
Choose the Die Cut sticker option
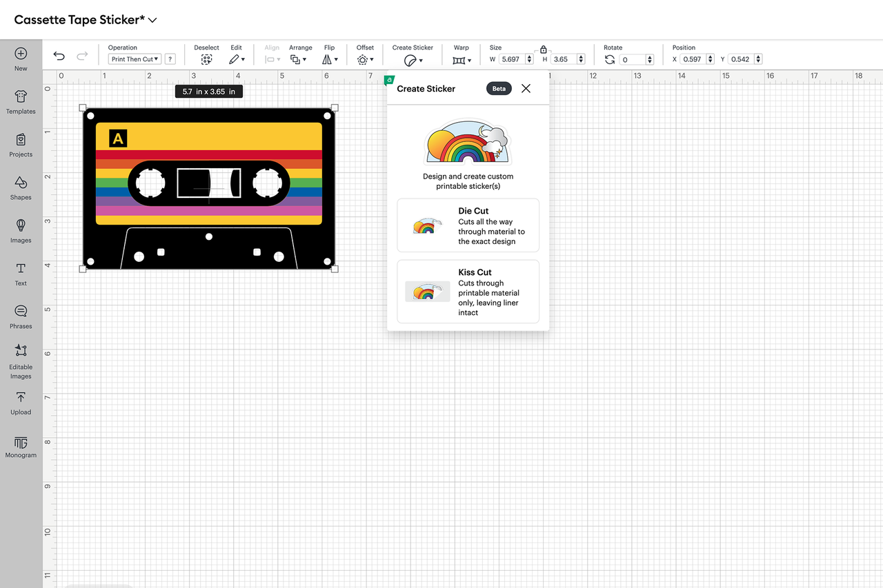[468, 225]
